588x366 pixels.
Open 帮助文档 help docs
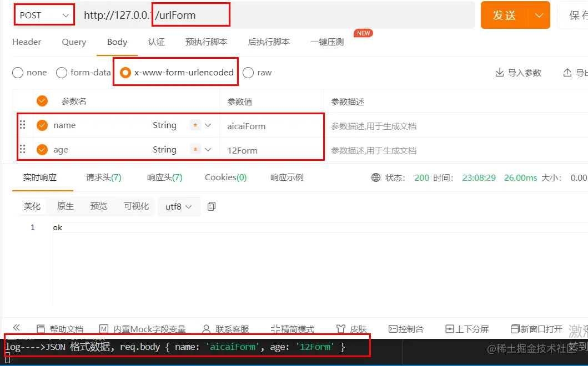(60, 329)
